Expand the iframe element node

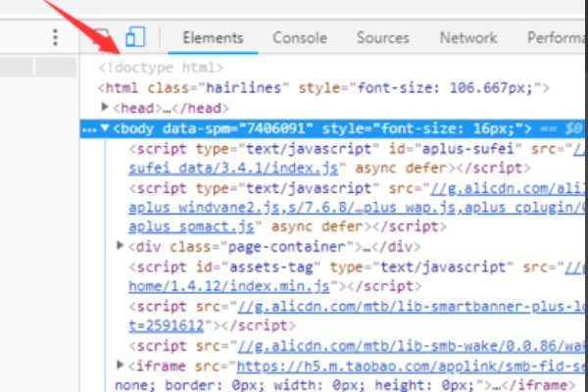[x=122, y=365]
